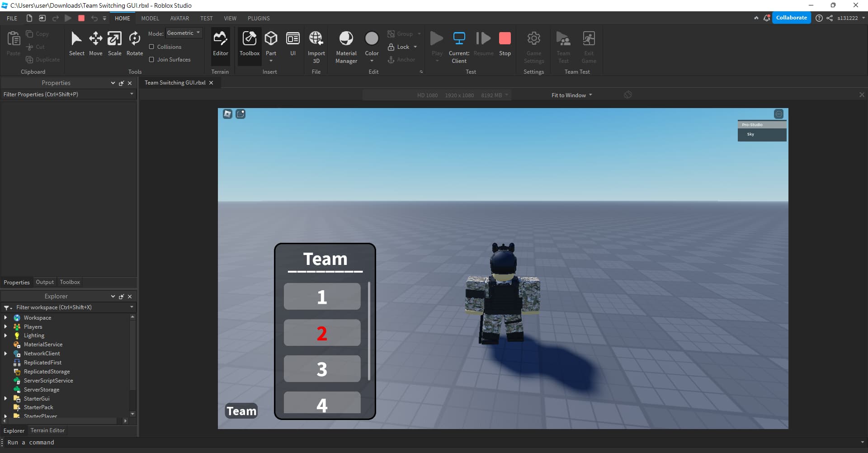Expand the Workspace tree item

click(x=6, y=317)
